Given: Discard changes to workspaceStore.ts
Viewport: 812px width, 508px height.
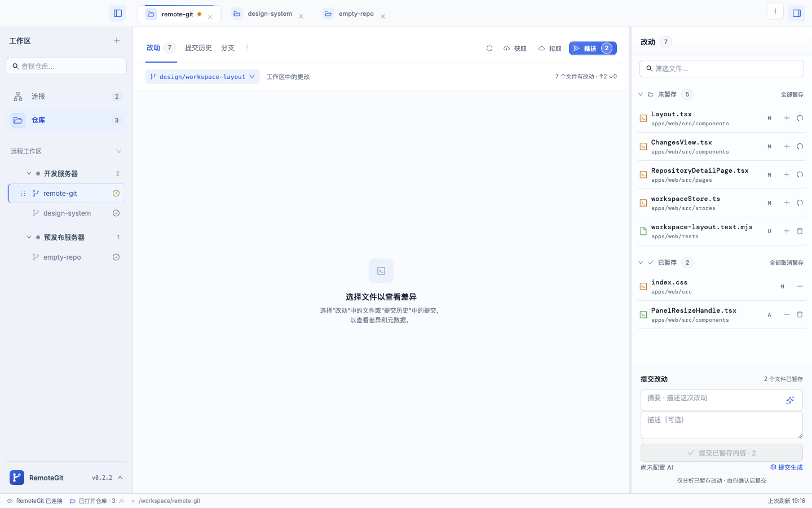Looking at the screenshot, I should coord(800,203).
